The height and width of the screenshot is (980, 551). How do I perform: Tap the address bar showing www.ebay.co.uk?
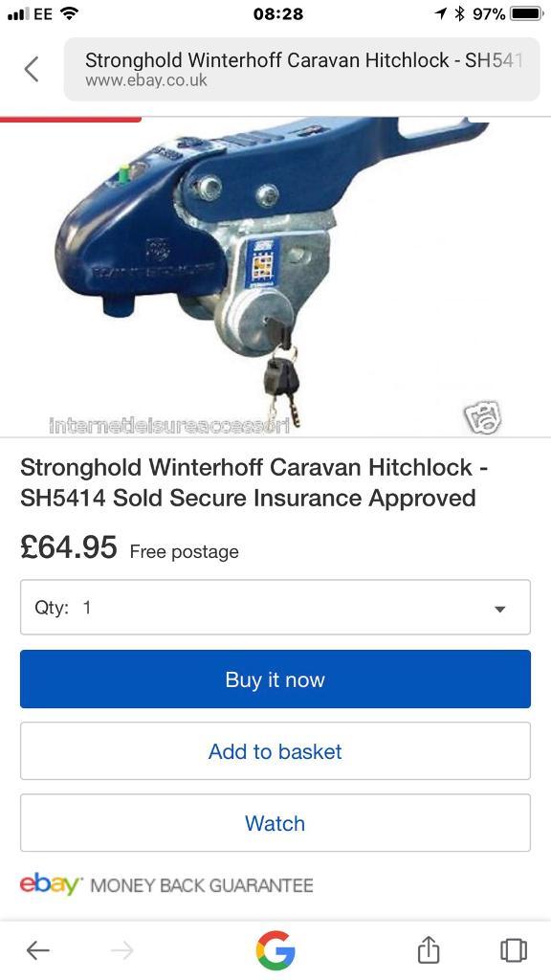(301, 69)
